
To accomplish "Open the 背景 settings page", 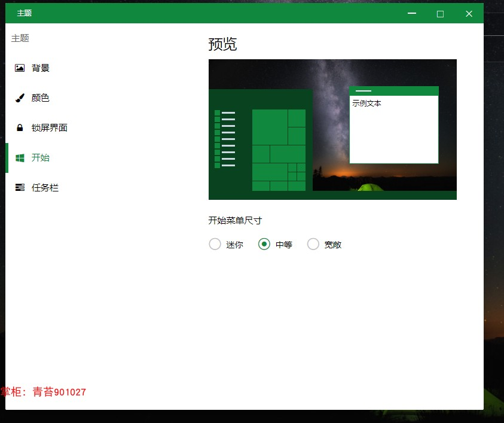I will (x=40, y=68).
